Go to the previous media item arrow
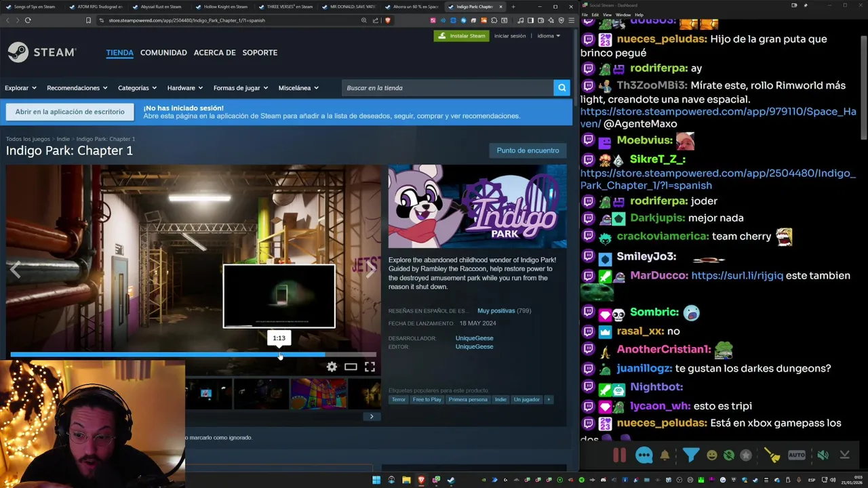The image size is (868, 488). (x=15, y=270)
